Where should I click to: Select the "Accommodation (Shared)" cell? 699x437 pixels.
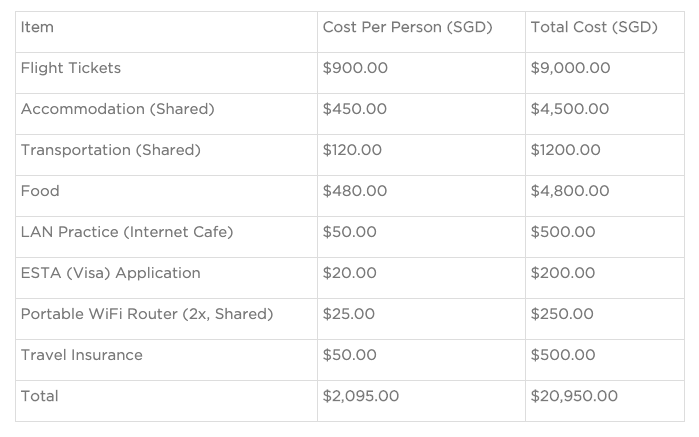pyautogui.click(x=118, y=109)
